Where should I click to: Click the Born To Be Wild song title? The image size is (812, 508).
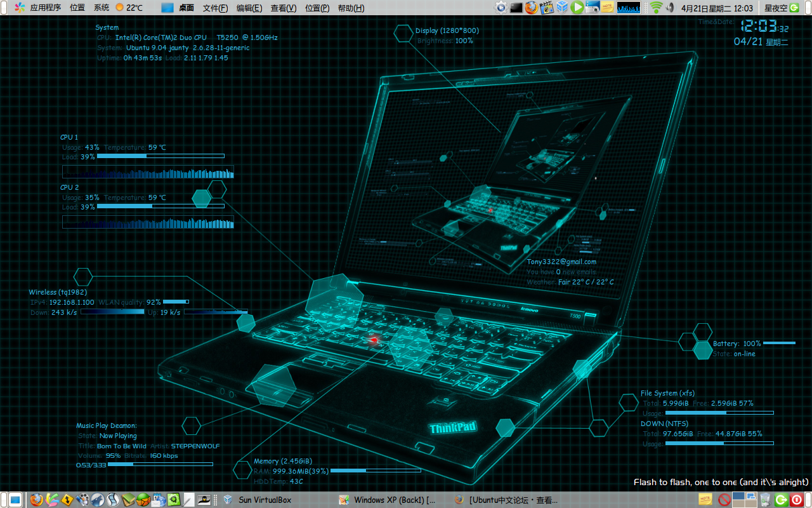click(x=121, y=446)
